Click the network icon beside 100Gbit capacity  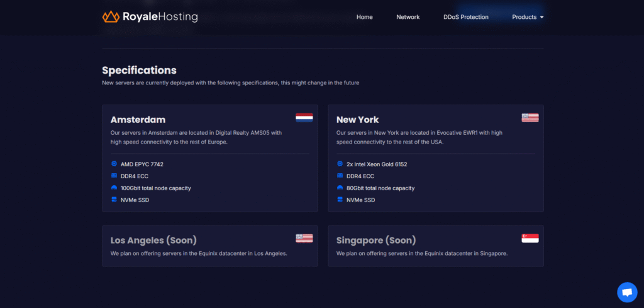pos(114,188)
